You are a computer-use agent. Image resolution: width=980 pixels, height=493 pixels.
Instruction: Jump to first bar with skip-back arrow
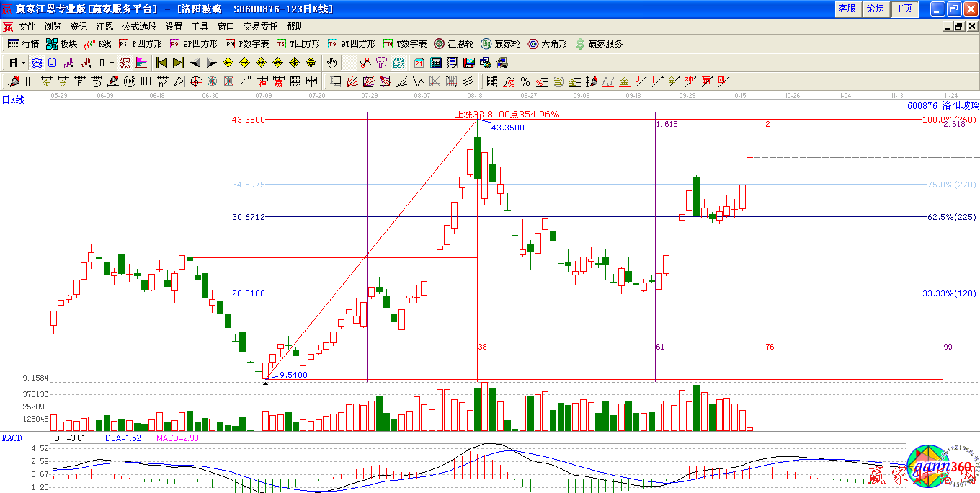(161, 63)
